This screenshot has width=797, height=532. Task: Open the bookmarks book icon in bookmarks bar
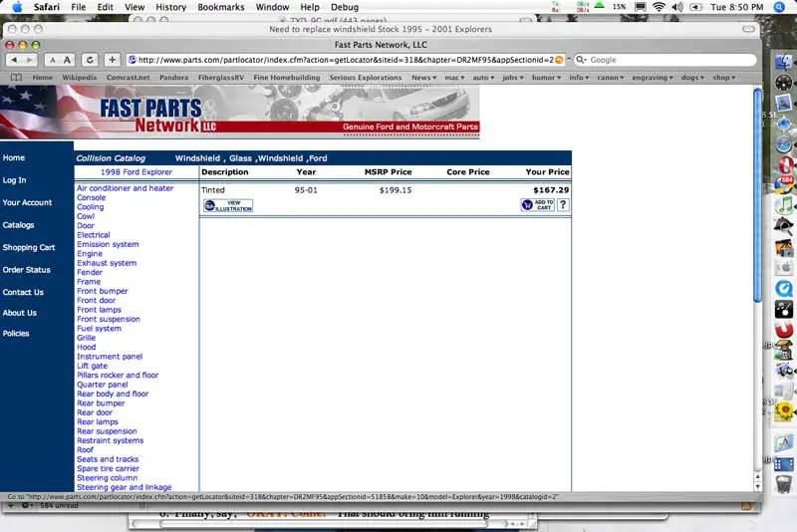pos(16,78)
